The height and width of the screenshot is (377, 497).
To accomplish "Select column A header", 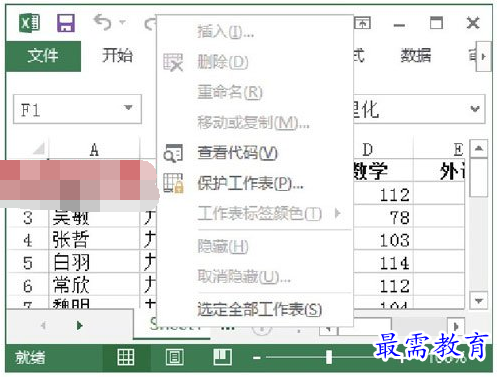I will click(94, 150).
